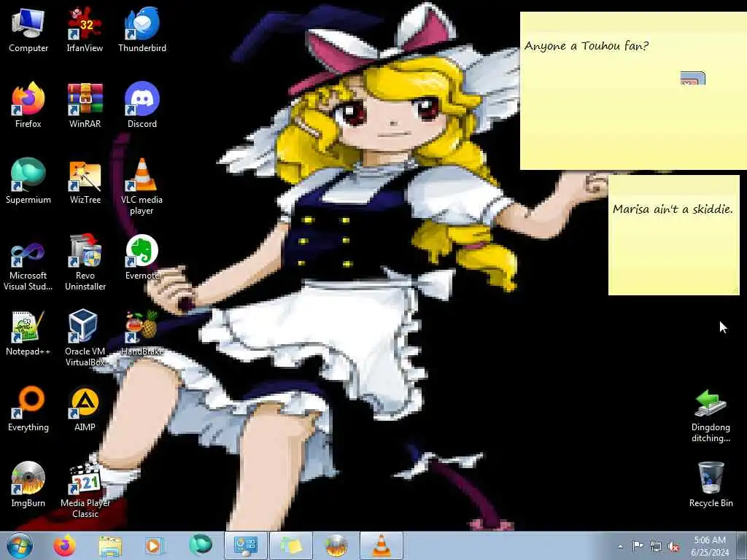This screenshot has height=560, width=747.
Task: Click the HandBrake desktop icon
Action: coord(142,333)
